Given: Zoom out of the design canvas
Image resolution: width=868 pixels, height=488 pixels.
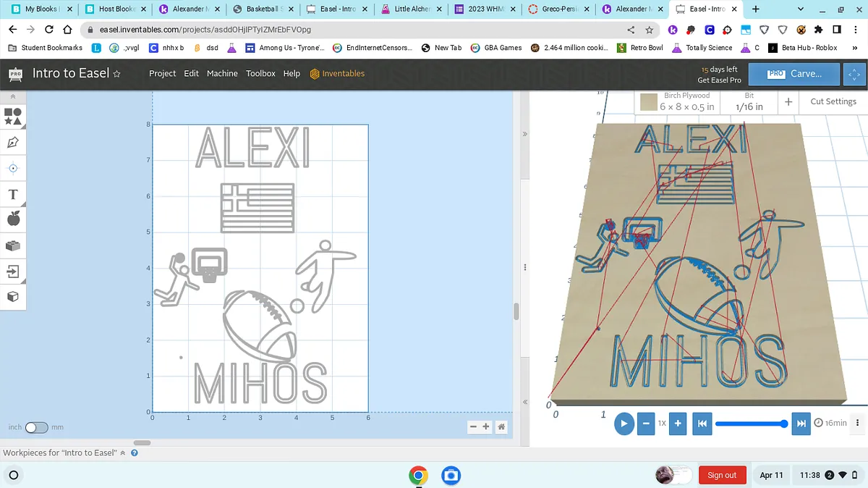Looking at the screenshot, I should pos(473,427).
